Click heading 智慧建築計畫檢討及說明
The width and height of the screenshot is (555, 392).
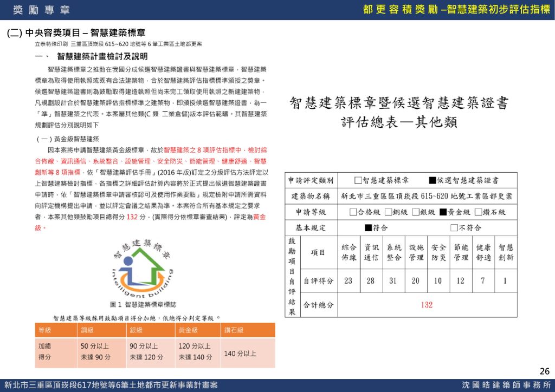pos(102,56)
